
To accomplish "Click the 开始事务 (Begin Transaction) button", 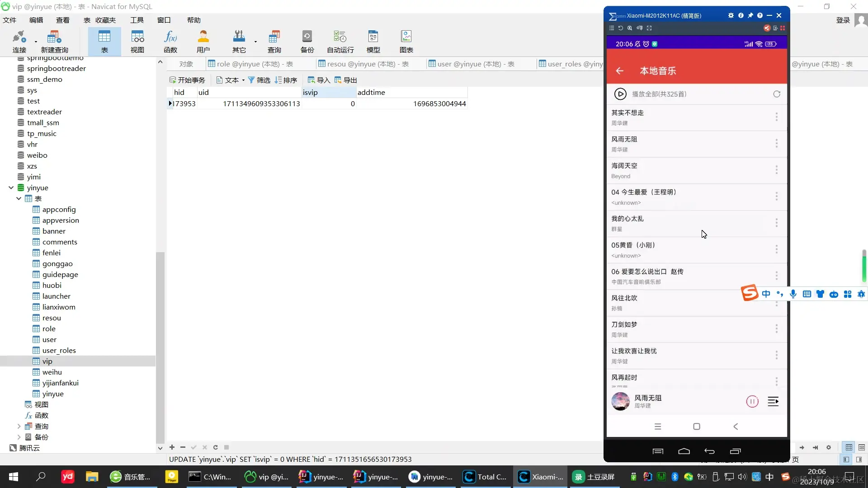I will click(x=187, y=80).
